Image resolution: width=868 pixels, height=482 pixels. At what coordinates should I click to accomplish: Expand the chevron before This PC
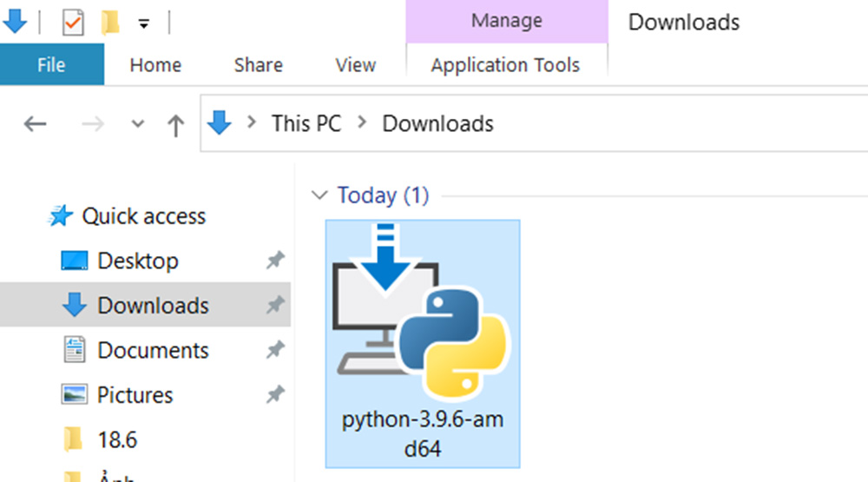252,122
